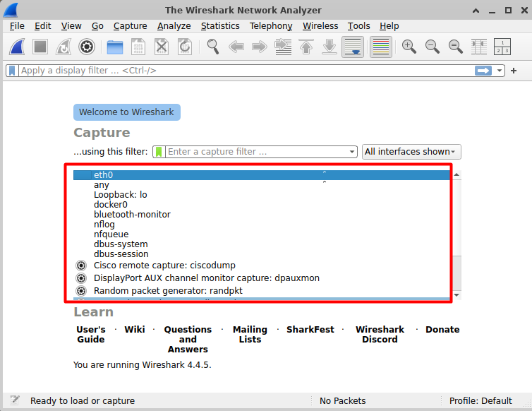Click interface list scrollbar down arrow
This screenshot has height=411, width=532.
pos(457,295)
